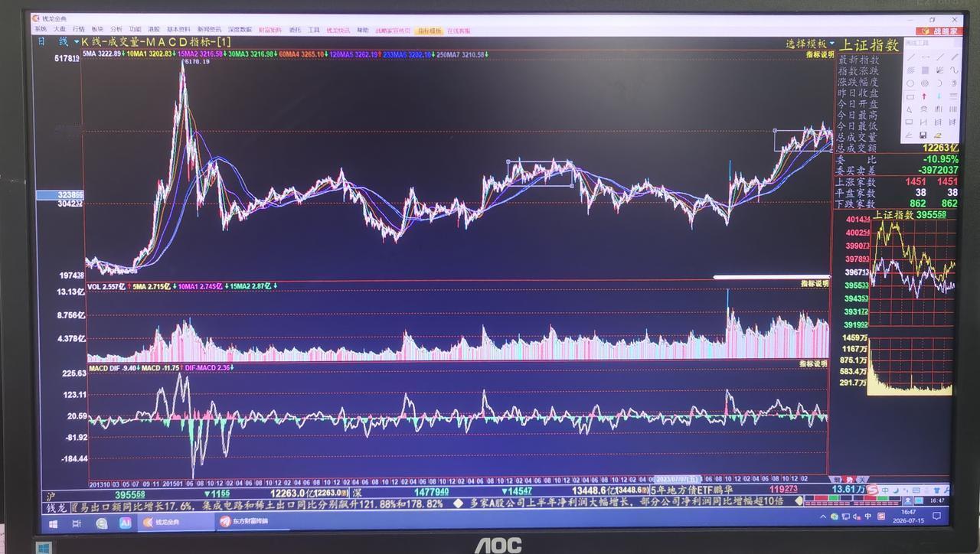Select the equal vertical period lines tool
Viewport: 980px width, 554px height.
click(x=955, y=109)
